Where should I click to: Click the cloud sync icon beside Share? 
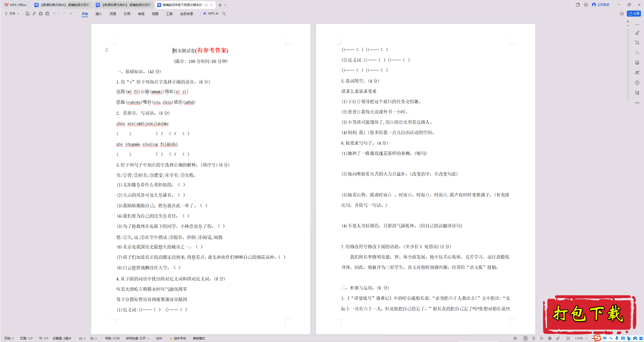point(622,14)
